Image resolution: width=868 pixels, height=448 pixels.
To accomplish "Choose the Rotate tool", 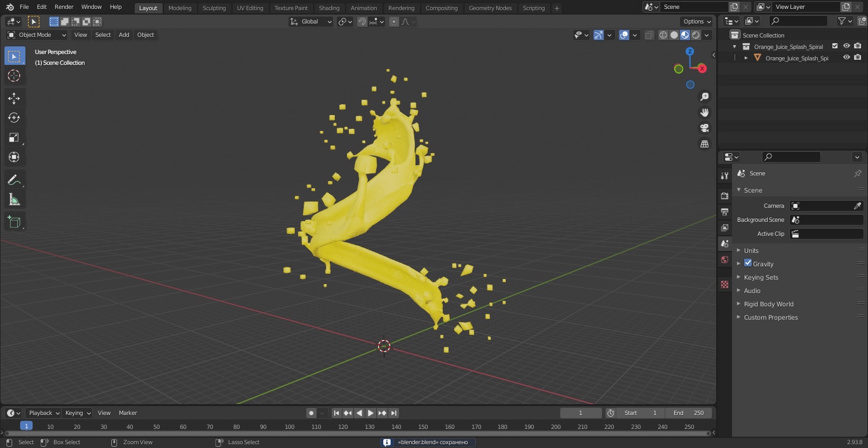I will point(14,118).
